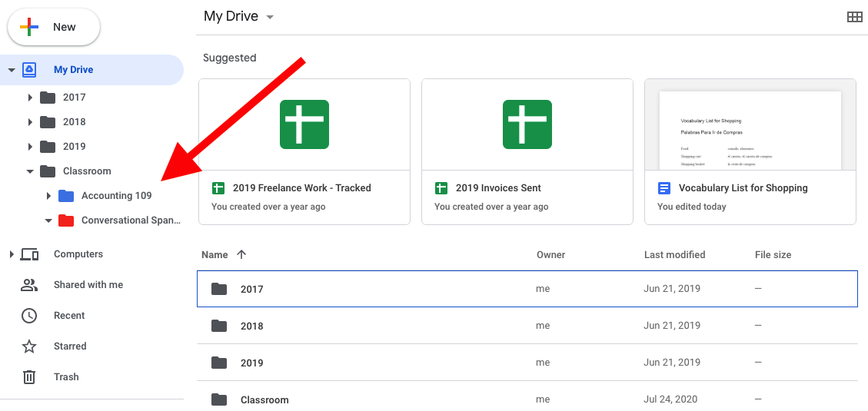Open Conversational Span... in the sidebar
The image size is (868, 411).
(131, 220)
